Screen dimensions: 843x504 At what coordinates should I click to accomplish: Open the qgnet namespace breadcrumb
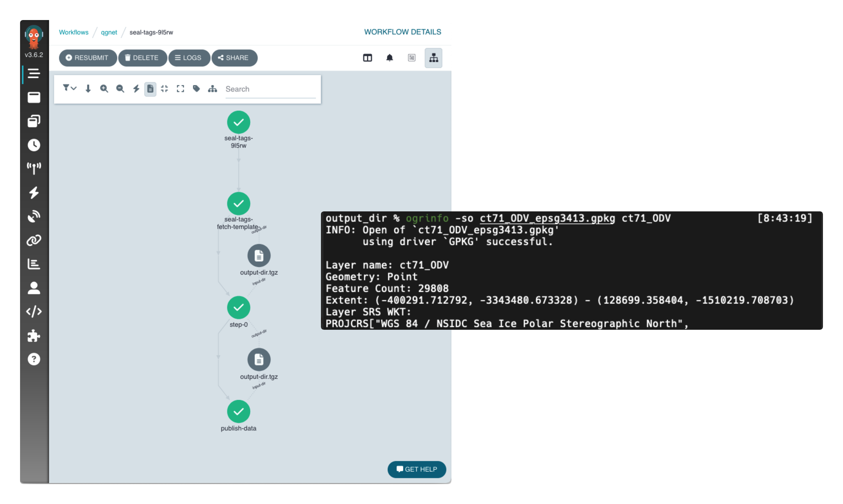[x=109, y=32]
